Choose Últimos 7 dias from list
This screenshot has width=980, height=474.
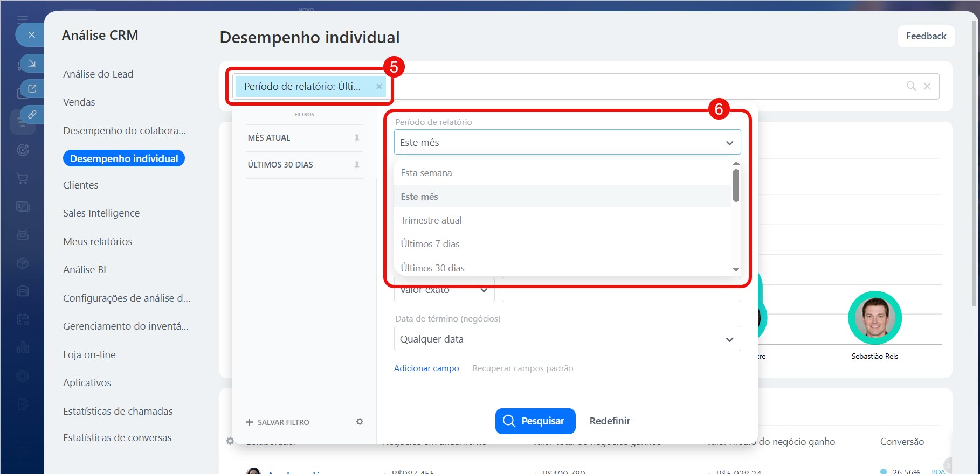point(430,244)
